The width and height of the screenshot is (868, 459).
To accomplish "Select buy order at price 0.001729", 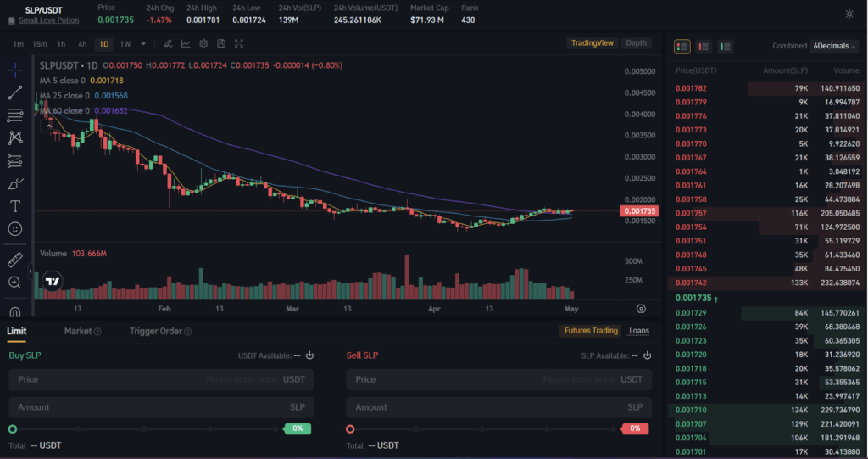I will (767, 313).
